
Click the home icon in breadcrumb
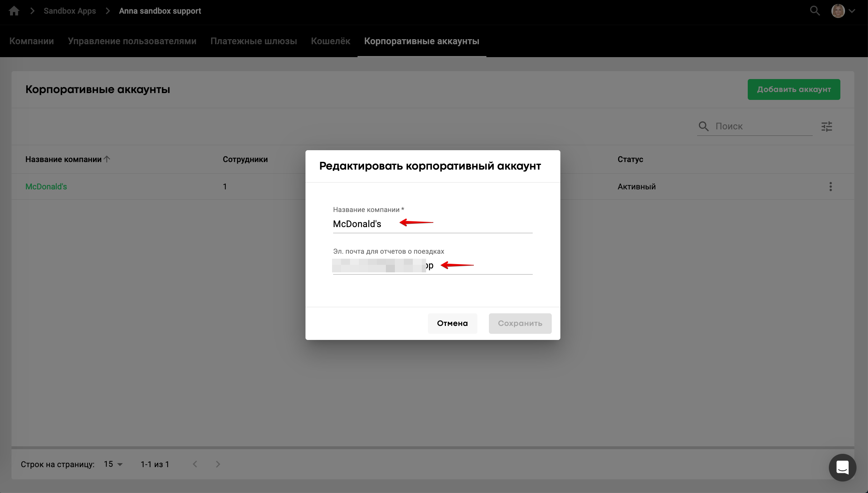point(14,11)
